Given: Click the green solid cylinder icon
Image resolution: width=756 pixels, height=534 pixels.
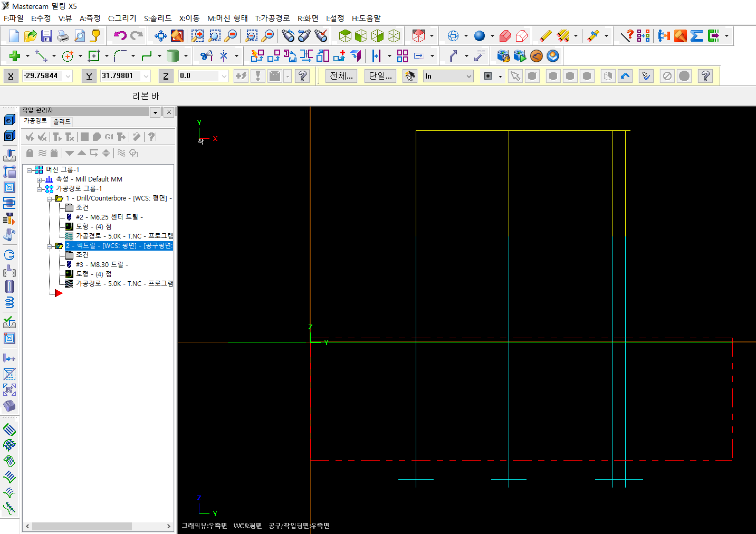Looking at the screenshot, I should coord(173,56).
